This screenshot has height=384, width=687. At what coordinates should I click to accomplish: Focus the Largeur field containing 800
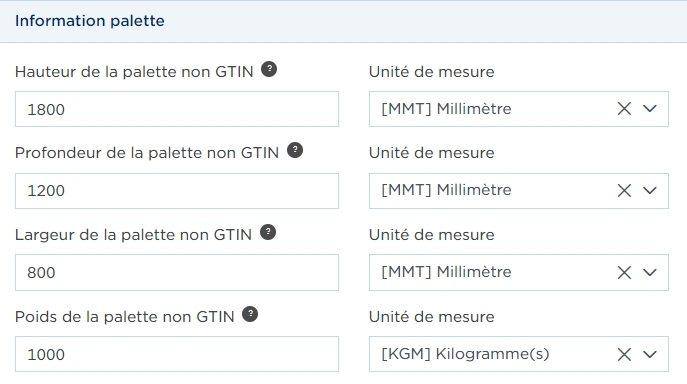(x=177, y=272)
